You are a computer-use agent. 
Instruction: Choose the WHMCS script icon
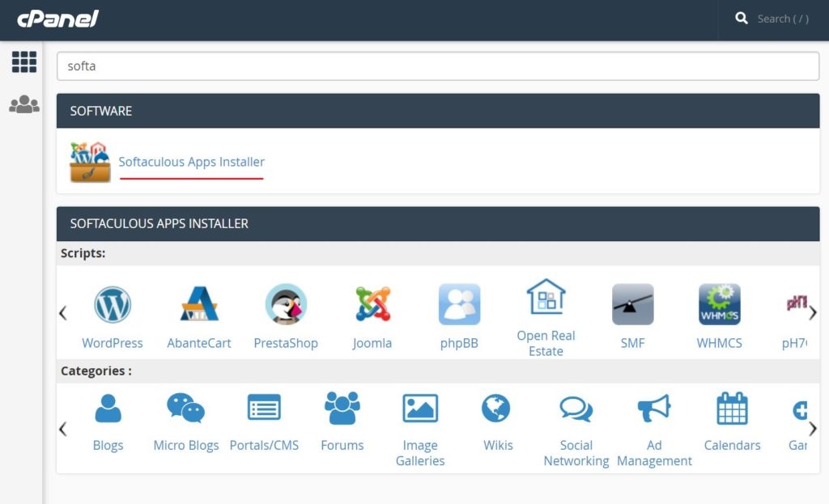point(720,304)
